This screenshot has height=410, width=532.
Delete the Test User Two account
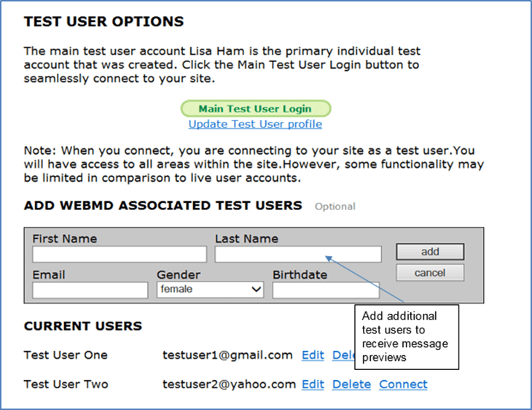click(x=351, y=384)
